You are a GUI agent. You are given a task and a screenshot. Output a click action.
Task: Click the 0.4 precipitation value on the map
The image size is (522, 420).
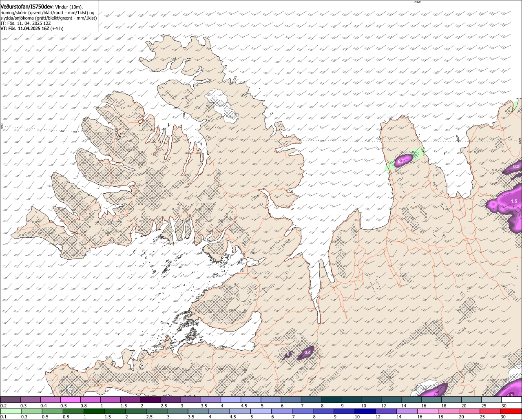coord(307,352)
